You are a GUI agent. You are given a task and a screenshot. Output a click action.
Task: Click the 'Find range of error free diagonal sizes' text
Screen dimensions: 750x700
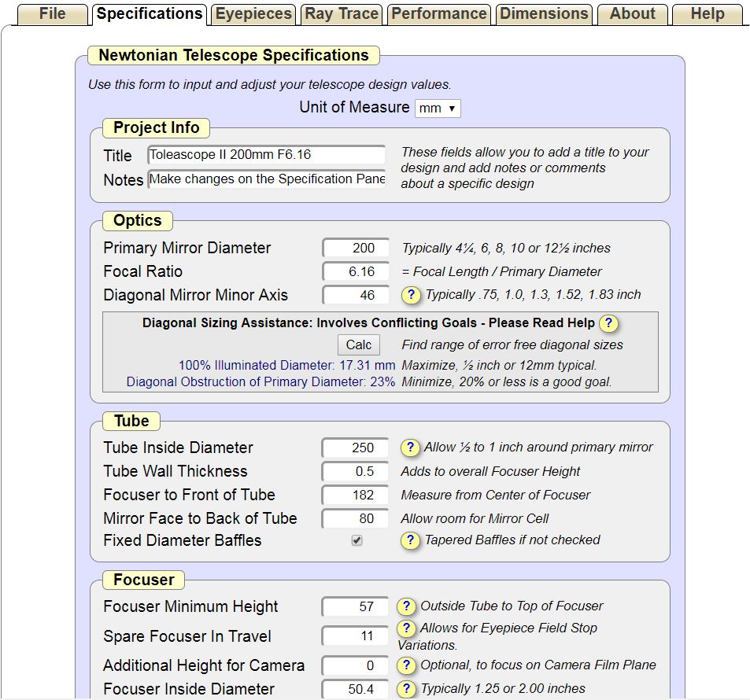[512, 344]
